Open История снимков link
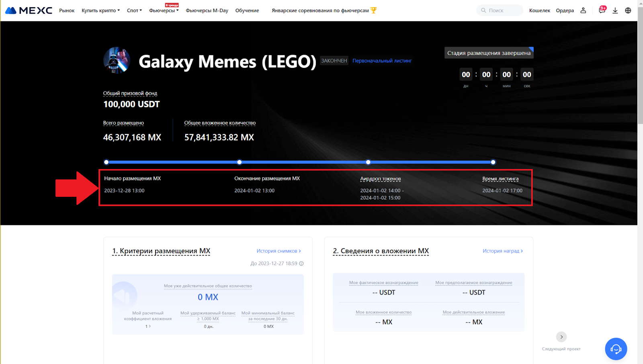The width and height of the screenshot is (643, 364). 279,251
